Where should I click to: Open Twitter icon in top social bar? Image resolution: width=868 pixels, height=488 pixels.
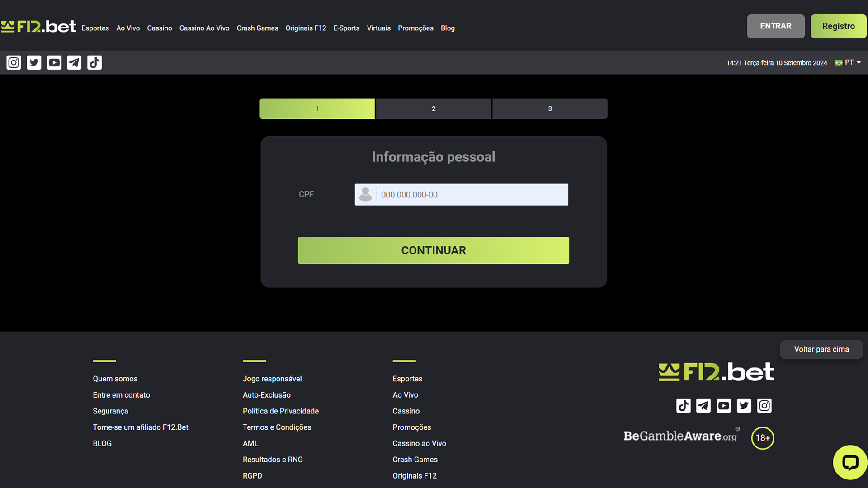coord(34,62)
